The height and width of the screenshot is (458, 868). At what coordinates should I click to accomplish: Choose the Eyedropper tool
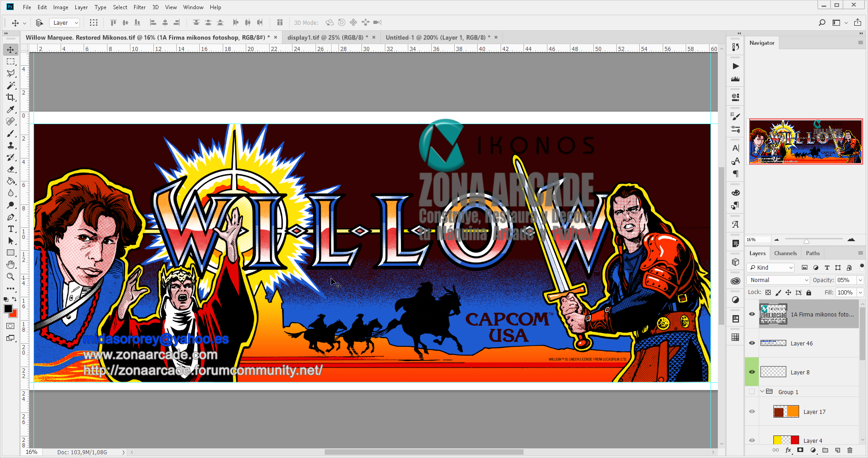[11, 109]
